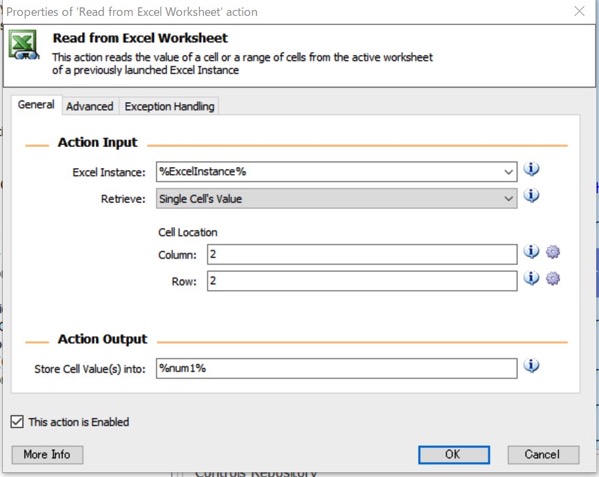Uncheck This action is Enabled checkbox
The height and width of the screenshot is (477, 599).
coord(17,422)
